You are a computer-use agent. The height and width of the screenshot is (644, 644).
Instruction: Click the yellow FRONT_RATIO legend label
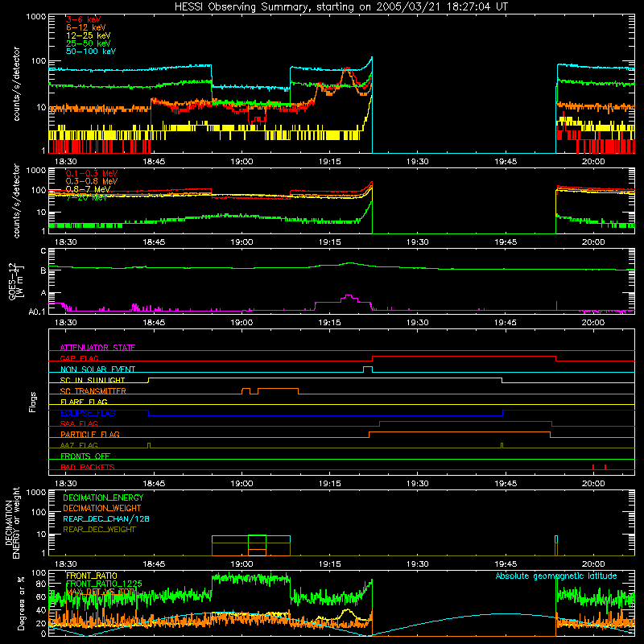click(x=92, y=576)
